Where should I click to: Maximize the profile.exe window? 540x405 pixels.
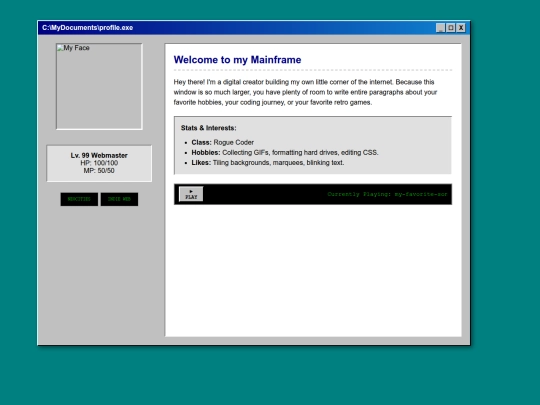pos(451,28)
